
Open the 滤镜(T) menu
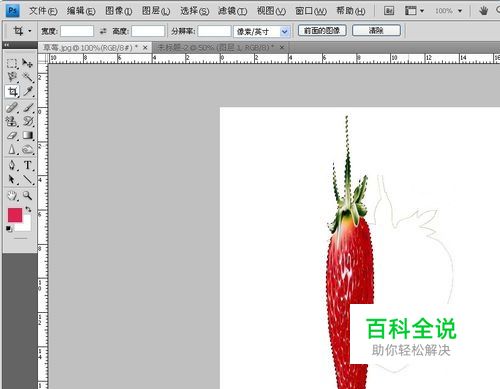(233, 11)
